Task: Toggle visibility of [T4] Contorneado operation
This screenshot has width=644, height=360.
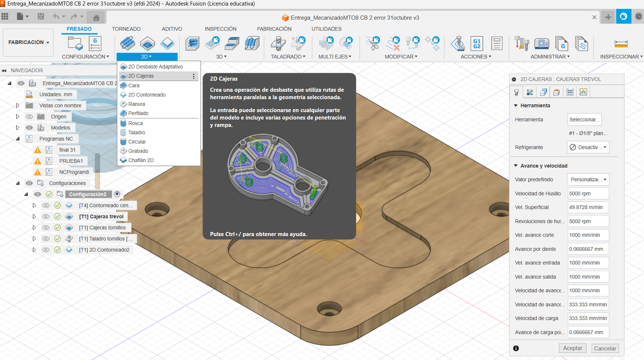Action: click(46, 205)
